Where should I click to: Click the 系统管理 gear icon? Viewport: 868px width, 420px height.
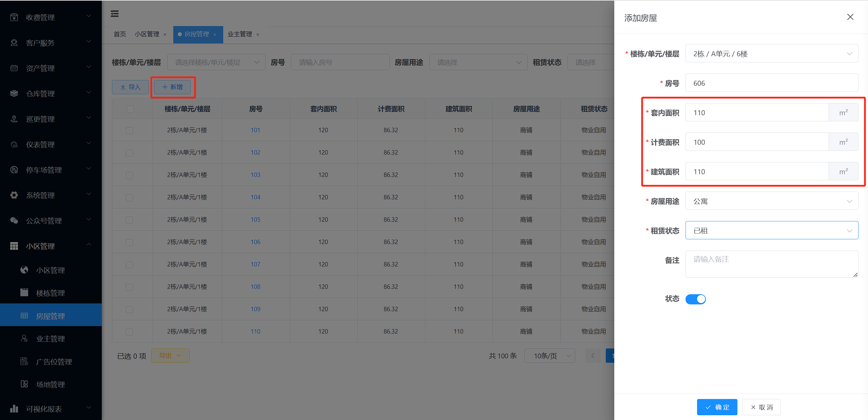click(14, 195)
